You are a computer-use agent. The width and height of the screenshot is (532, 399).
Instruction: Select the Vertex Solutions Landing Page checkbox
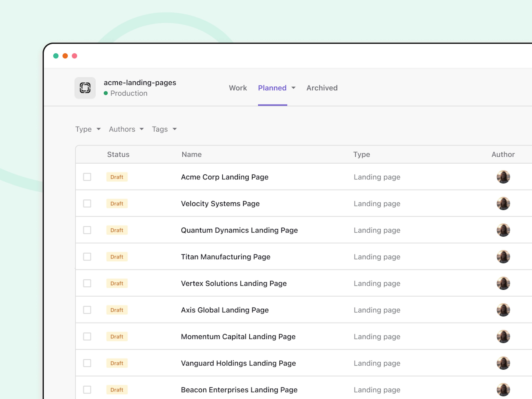tap(87, 283)
